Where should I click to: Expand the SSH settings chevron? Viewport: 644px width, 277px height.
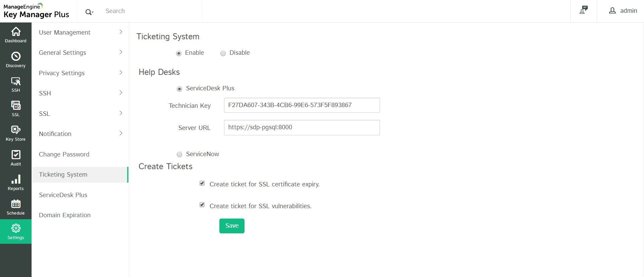121,93
